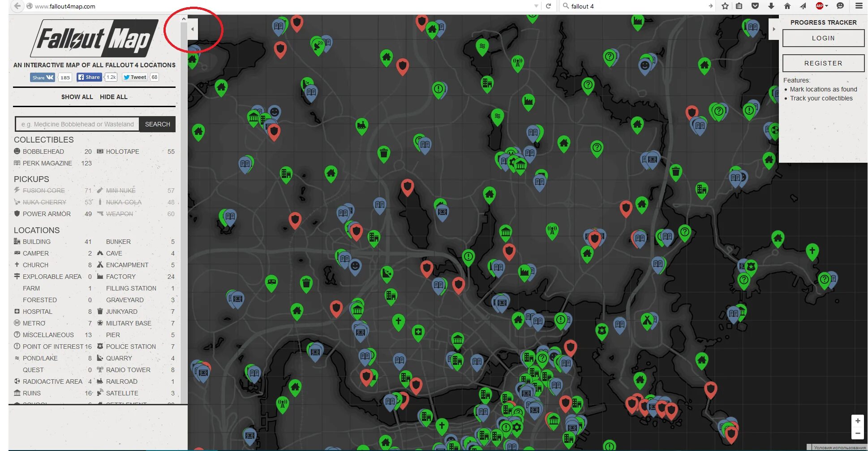The height and width of the screenshot is (451, 868).
Task: Share the map on Facebook
Action: click(x=89, y=77)
